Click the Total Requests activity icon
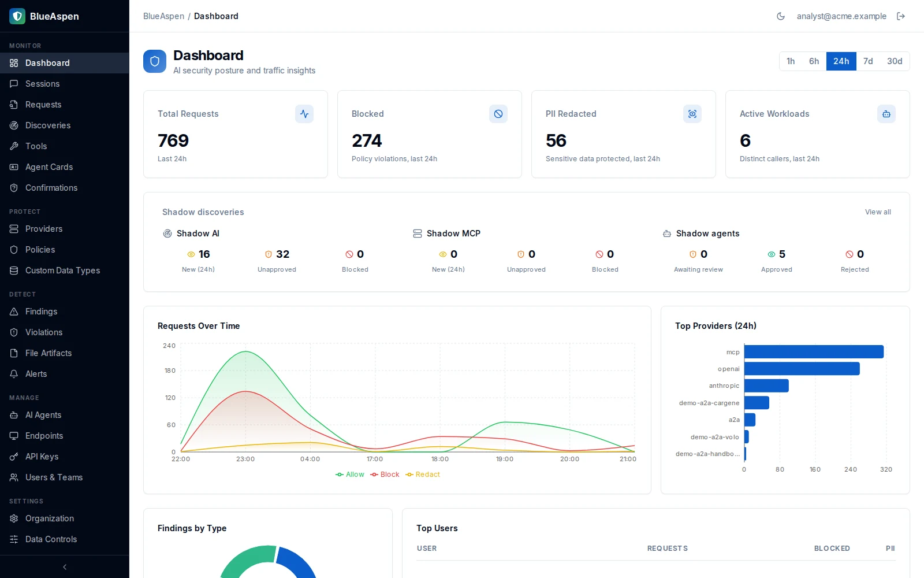The width and height of the screenshot is (924, 578). tap(304, 114)
